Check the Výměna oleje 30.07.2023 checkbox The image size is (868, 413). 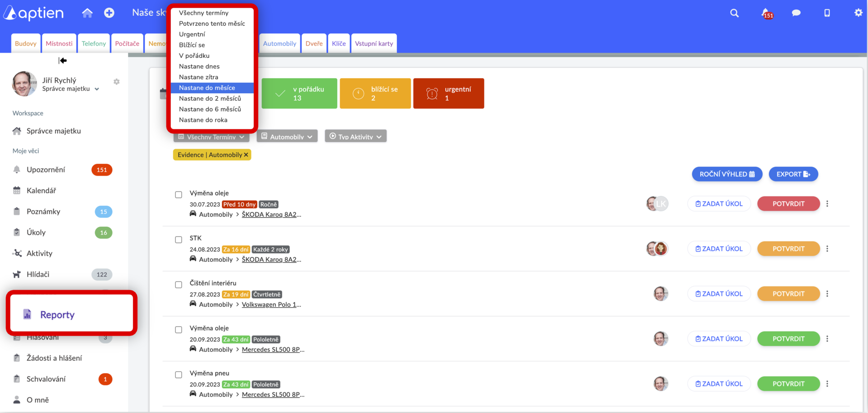(179, 195)
